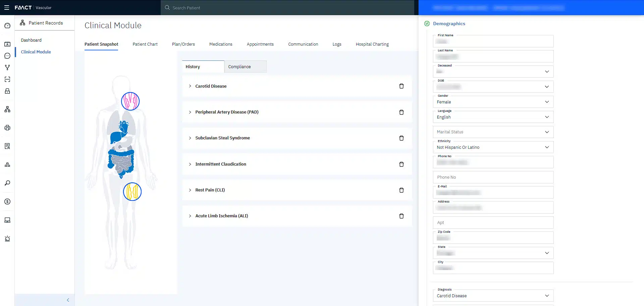The image size is (644, 306).
Task: Click the hierarchy tree sidebar icon
Action: [x=7, y=109]
